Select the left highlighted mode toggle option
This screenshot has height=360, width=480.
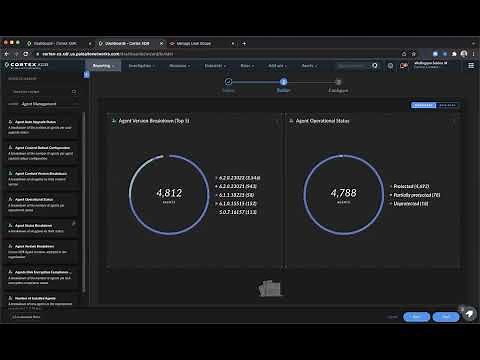(424, 105)
